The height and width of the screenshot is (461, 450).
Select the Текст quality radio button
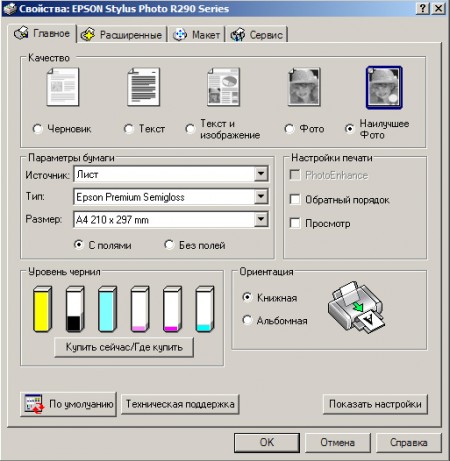pos(128,129)
